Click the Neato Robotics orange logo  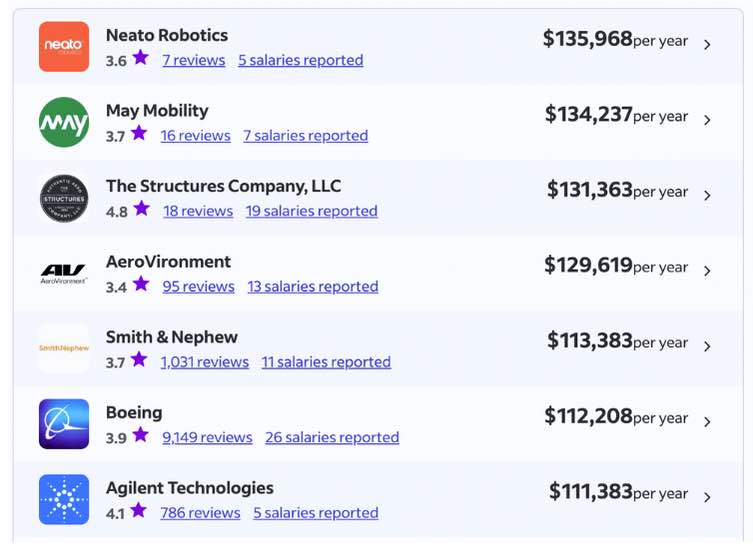(64, 47)
